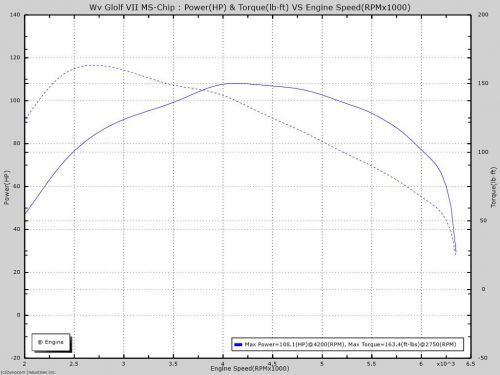The height and width of the screenshot is (375, 500).
Task: Click the '2.5' engine speed tick label
Action: (74, 364)
